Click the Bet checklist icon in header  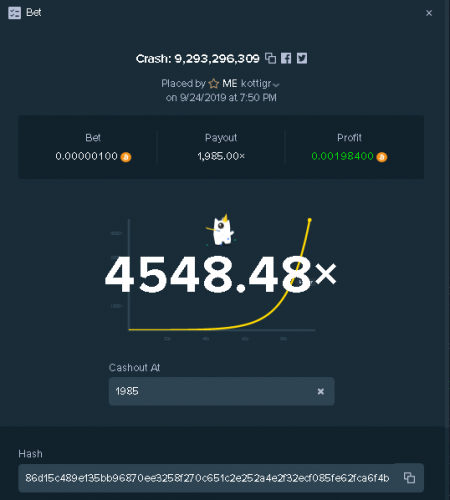14,13
